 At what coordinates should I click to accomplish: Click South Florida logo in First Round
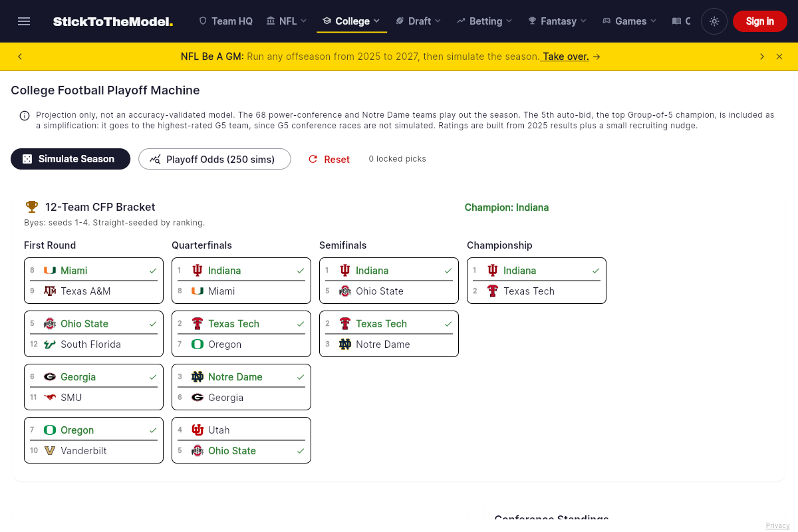50,344
